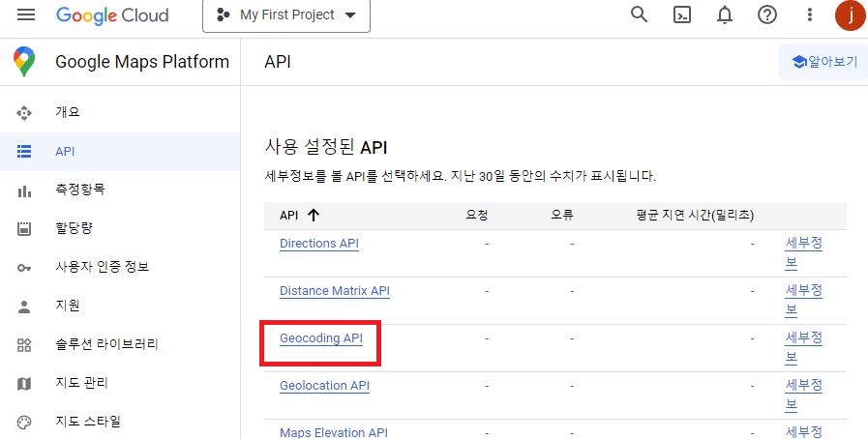
Task: Open the Maps Elevation API link
Action: [x=334, y=432]
